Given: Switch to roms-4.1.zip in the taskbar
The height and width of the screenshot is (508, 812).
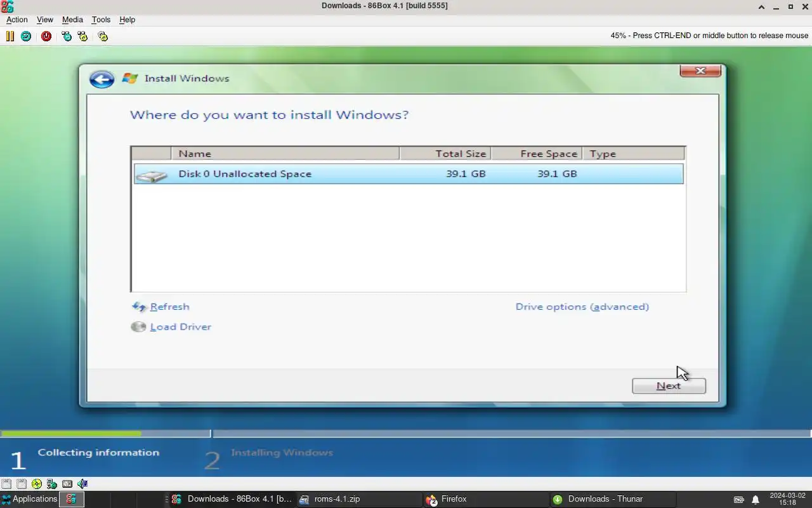Looking at the screenshot, I should pos(358,499).
